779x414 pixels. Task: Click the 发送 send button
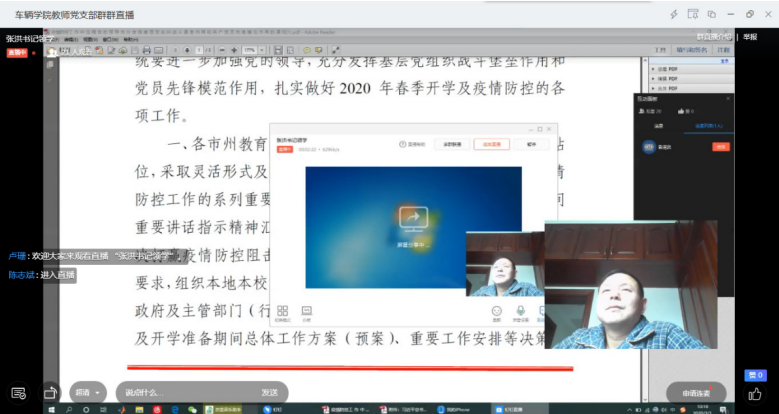[269, 392]
